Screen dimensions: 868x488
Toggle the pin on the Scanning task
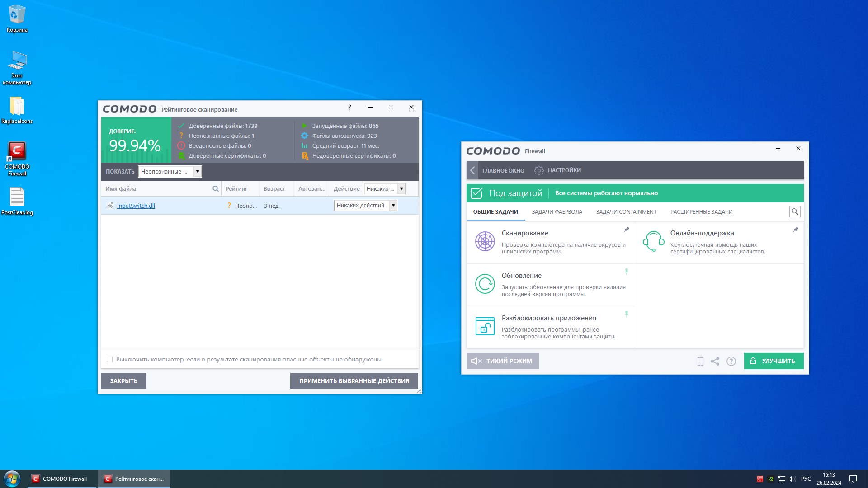626,230
